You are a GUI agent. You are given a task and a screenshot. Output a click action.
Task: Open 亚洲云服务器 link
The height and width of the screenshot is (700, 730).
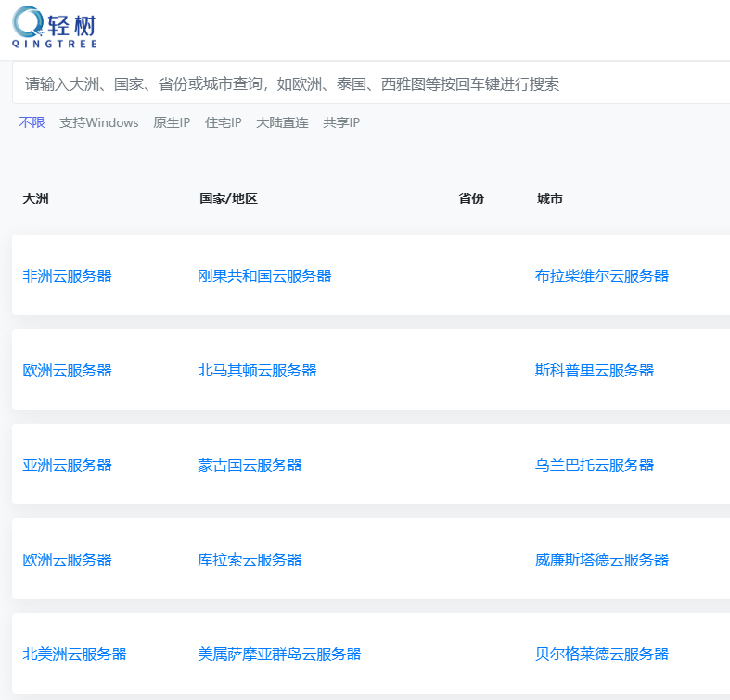[x=67, y=465]
